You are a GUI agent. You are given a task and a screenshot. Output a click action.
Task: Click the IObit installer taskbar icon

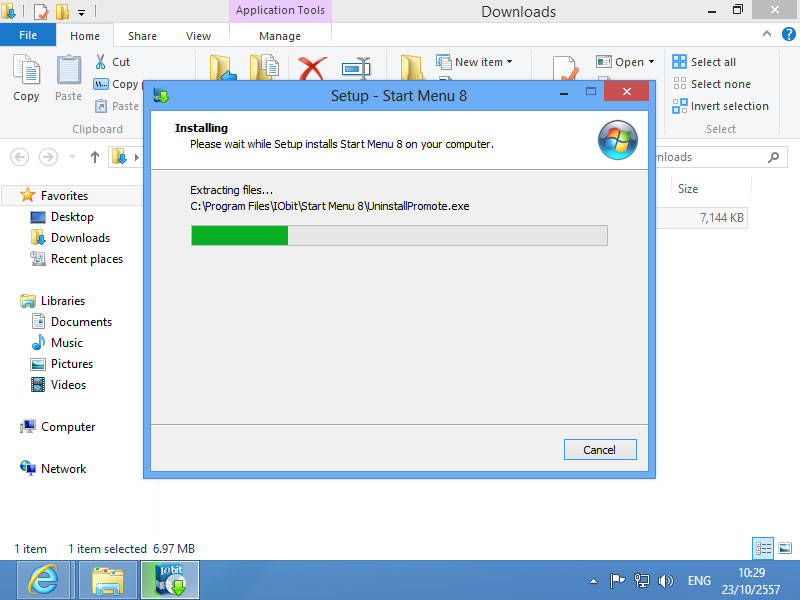[170, 580]
